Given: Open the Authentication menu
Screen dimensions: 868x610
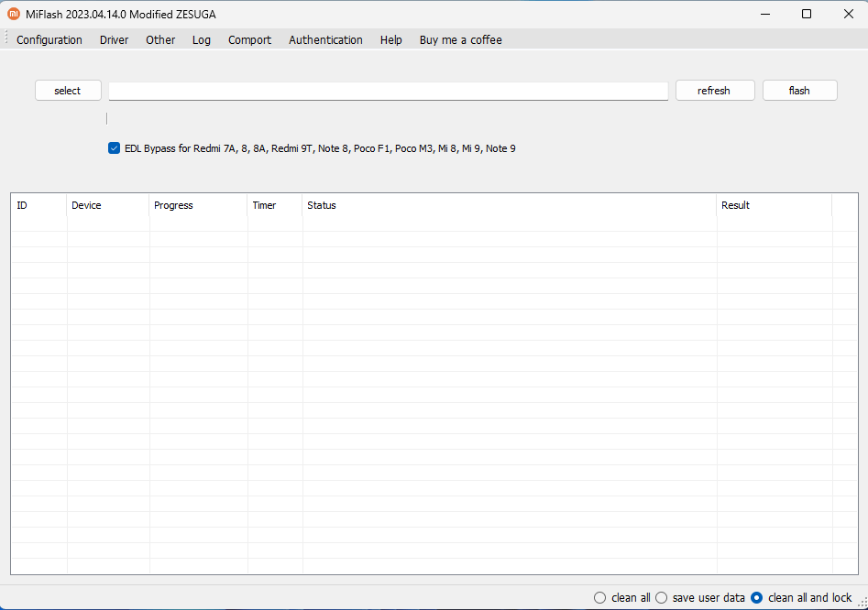Looking at the screenshot, I should (x=325, y=39).
